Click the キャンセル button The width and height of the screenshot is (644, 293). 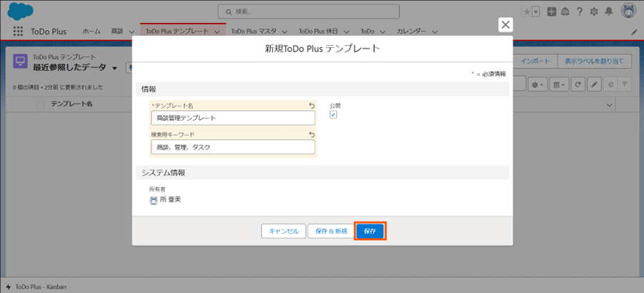[283, 232]
